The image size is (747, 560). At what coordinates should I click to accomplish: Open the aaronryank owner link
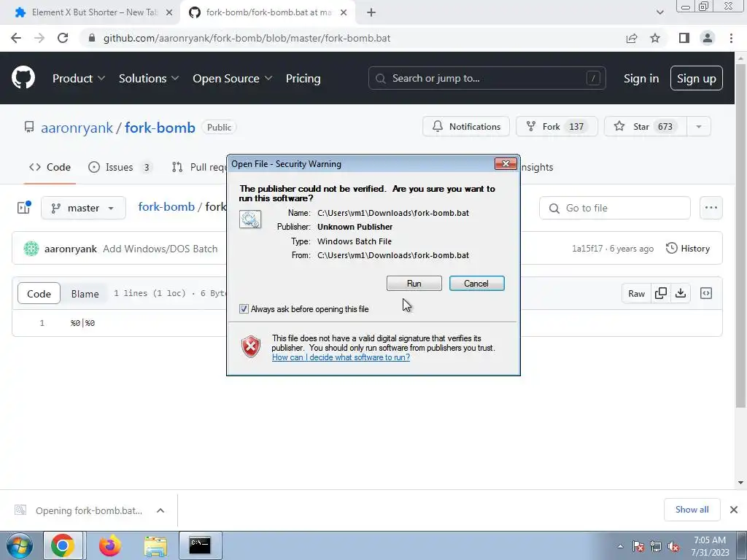coord(77,128)
